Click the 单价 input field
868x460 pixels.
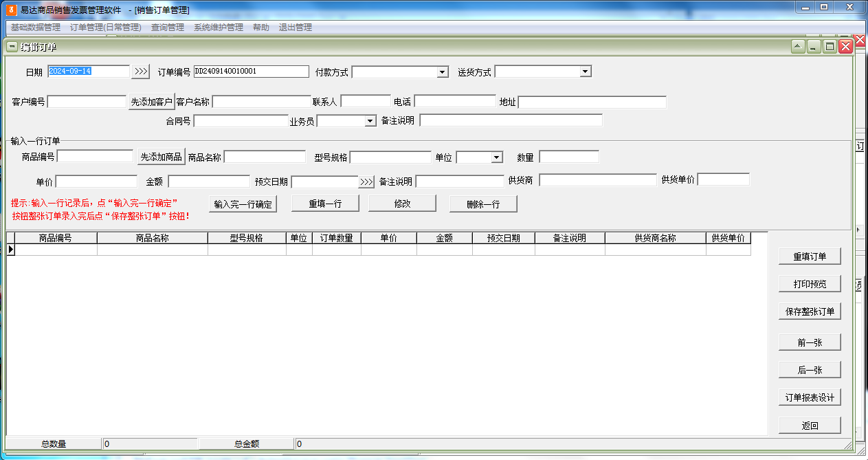click(x=96, y=182)
